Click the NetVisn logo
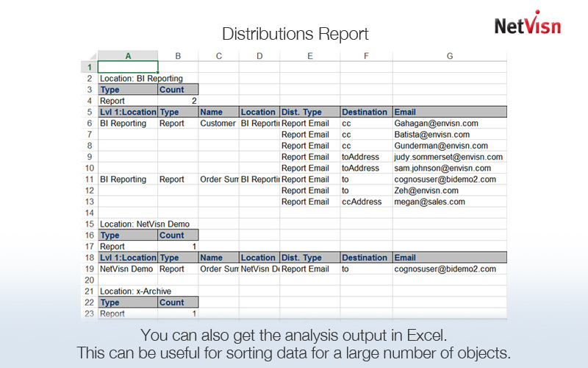The image size is (588, 368). (528, 24)
